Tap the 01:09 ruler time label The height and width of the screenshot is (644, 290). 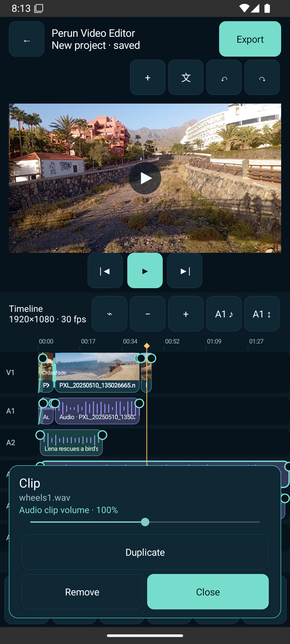pos(214,341)
